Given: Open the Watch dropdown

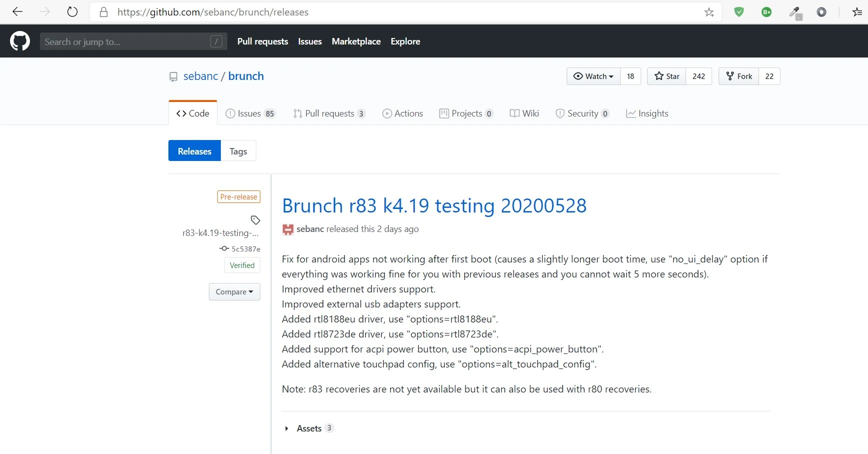Looking at the screenshot, I should (x=594, y=76).
